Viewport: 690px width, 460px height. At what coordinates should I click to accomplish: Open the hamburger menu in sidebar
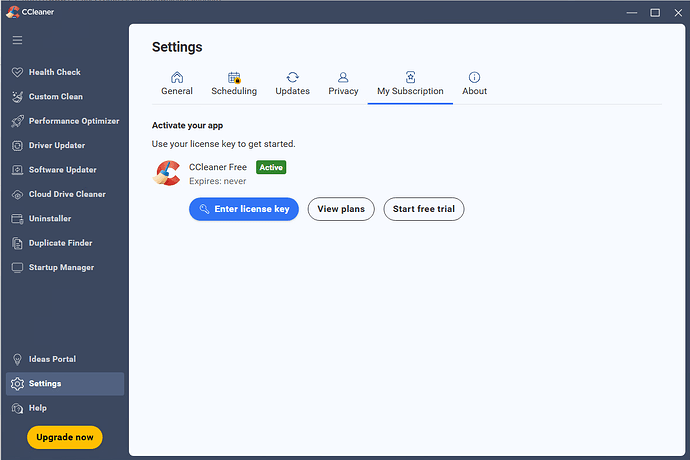click(17, 40)
